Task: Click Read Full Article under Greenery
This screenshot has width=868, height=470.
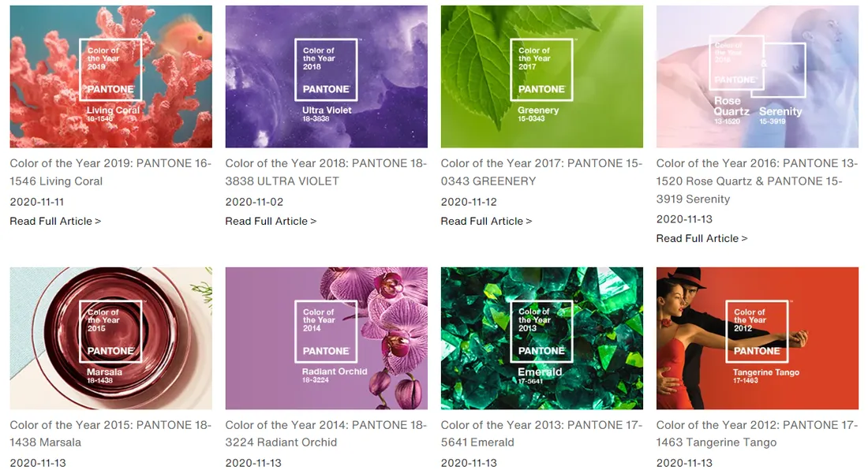Action: point(486,221)
